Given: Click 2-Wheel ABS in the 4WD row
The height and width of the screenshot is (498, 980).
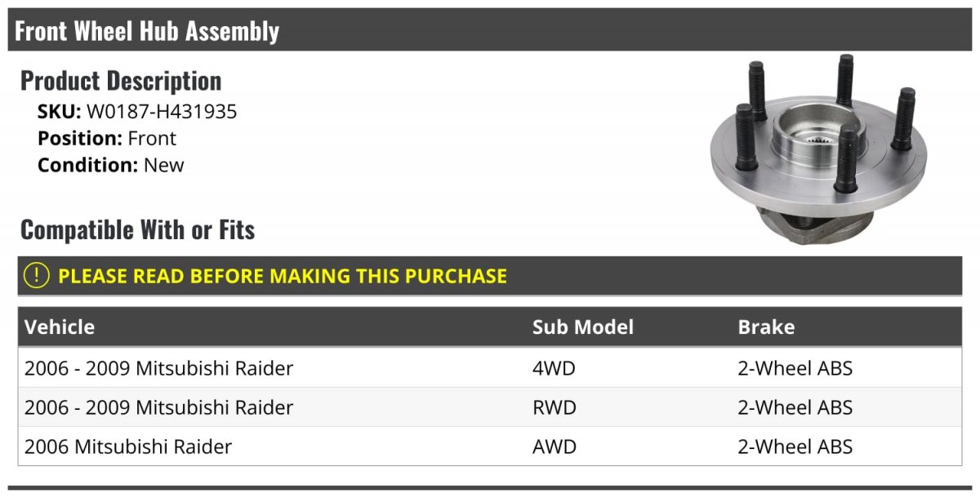Looking at the screenshot, I should coord(795,368).
